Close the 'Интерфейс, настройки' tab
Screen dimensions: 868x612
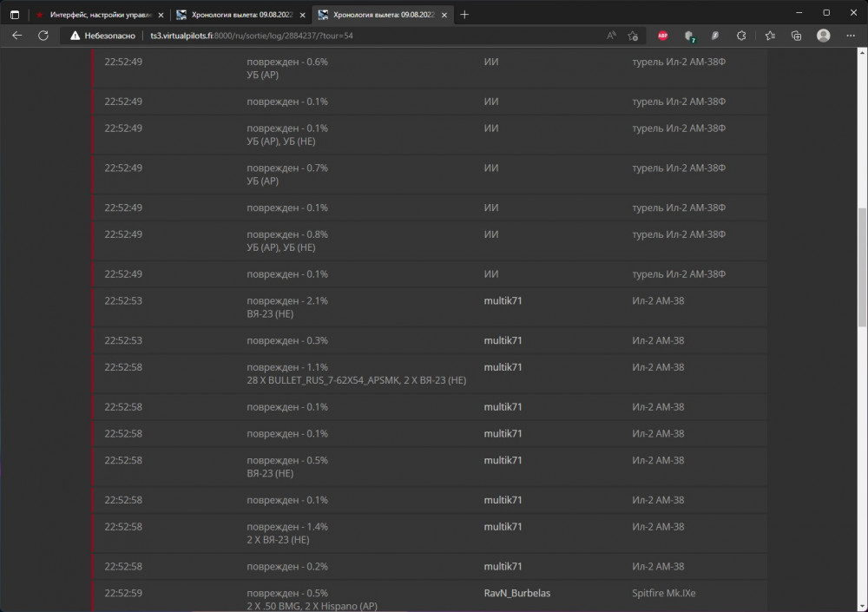[161, 14]
